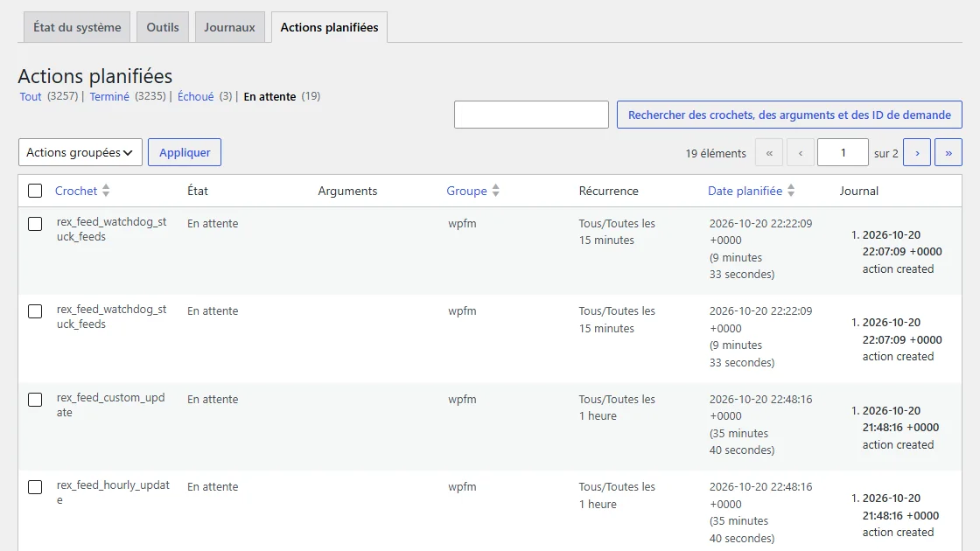Sort by Crochet column
Viewport: 980px width, 551px height.
click(75, 191)
